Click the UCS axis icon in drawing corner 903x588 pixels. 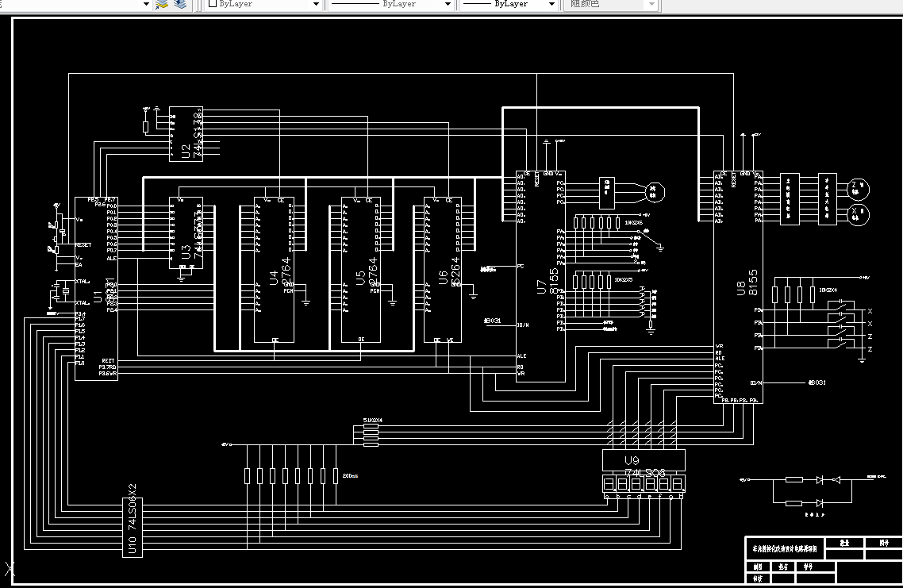click(10, 569)
